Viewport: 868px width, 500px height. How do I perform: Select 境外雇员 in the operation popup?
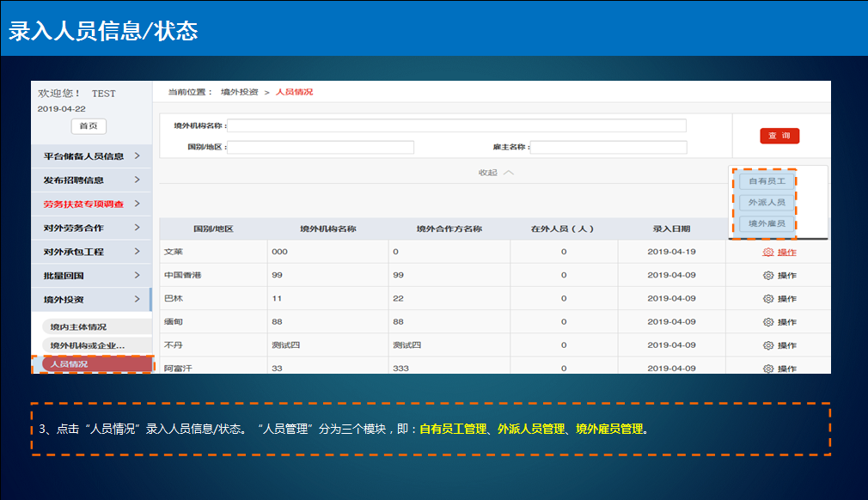(767, 223)
